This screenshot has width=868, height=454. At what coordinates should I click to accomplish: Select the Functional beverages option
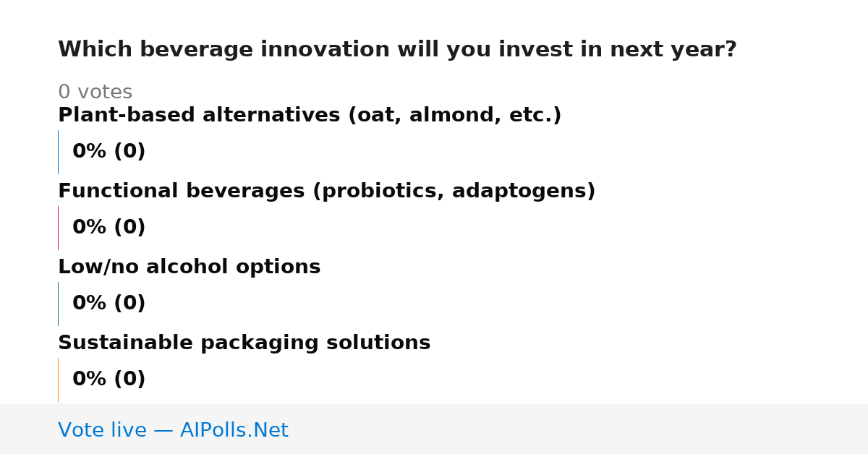pyautogui.click(x=326, y=192)
